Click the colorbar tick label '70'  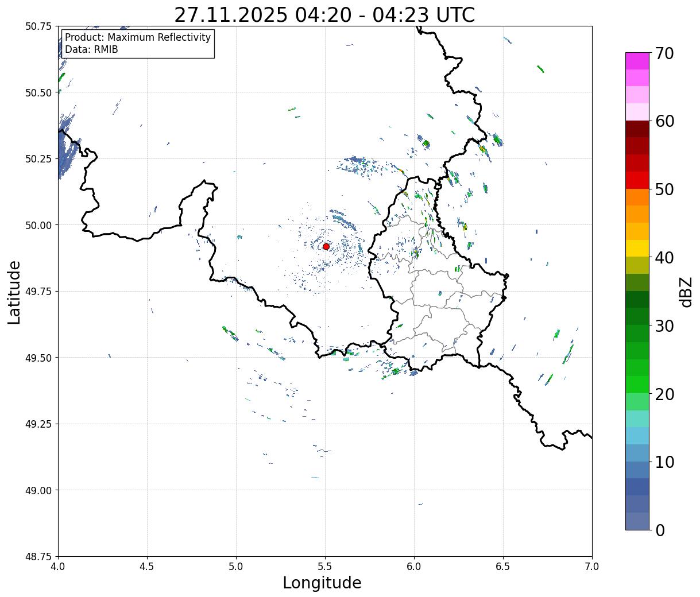(664, 53)
